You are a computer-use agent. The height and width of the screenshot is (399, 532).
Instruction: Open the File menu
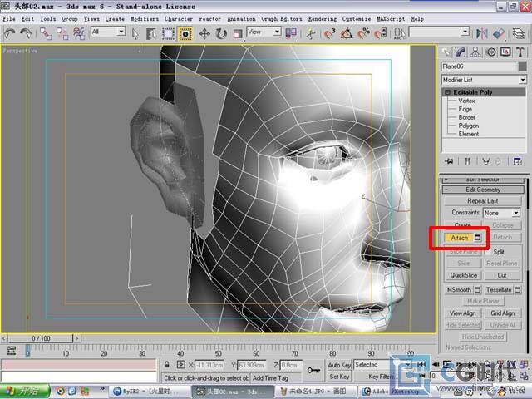9,19
